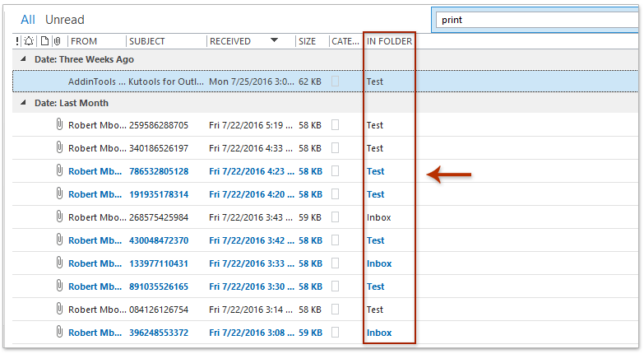Collapse the 'Date: Last Month' group
Image resolution: width=644 pixels, height=354 pixels.
(x=24, y=103)
